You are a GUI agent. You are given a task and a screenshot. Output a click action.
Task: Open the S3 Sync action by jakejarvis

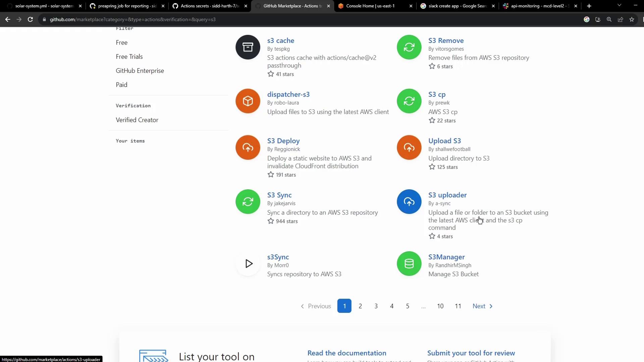tap(279, 195)
